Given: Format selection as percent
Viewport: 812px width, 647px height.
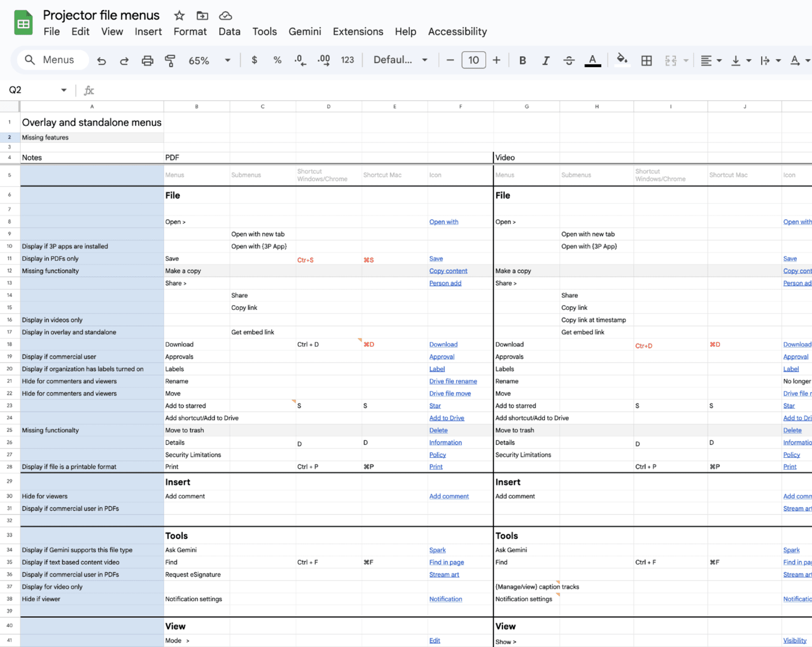Looking at the screenshot, I should click(277, 60).
